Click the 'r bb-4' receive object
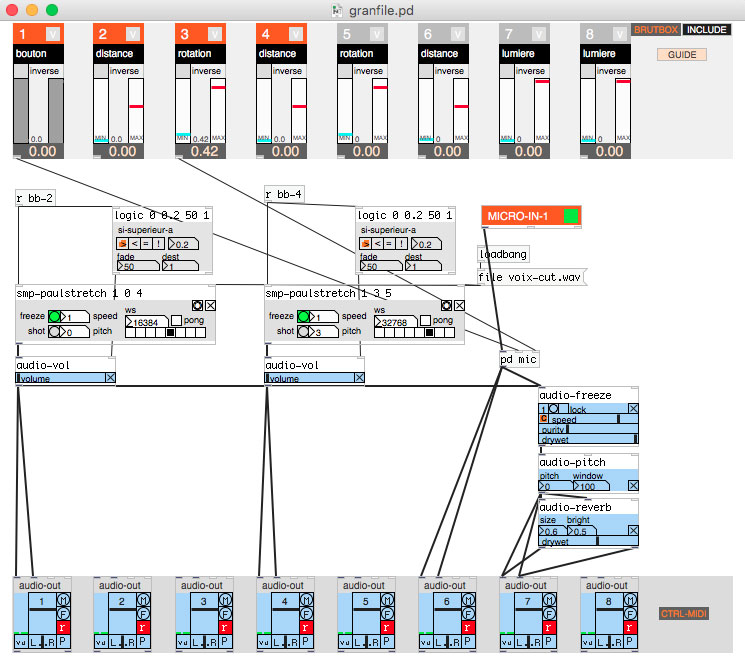Image resolution: width=745 pixels, height=668 pixels. [x=284, y=194]
